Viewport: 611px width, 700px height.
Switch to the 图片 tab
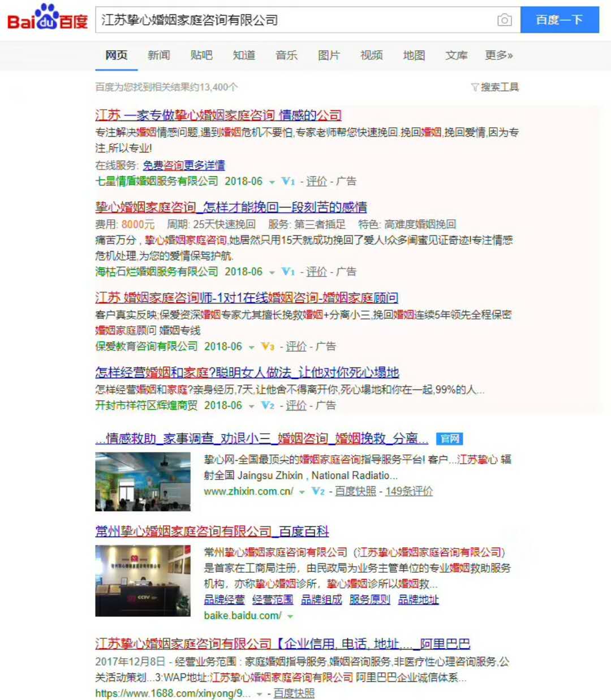pos(329,55)
